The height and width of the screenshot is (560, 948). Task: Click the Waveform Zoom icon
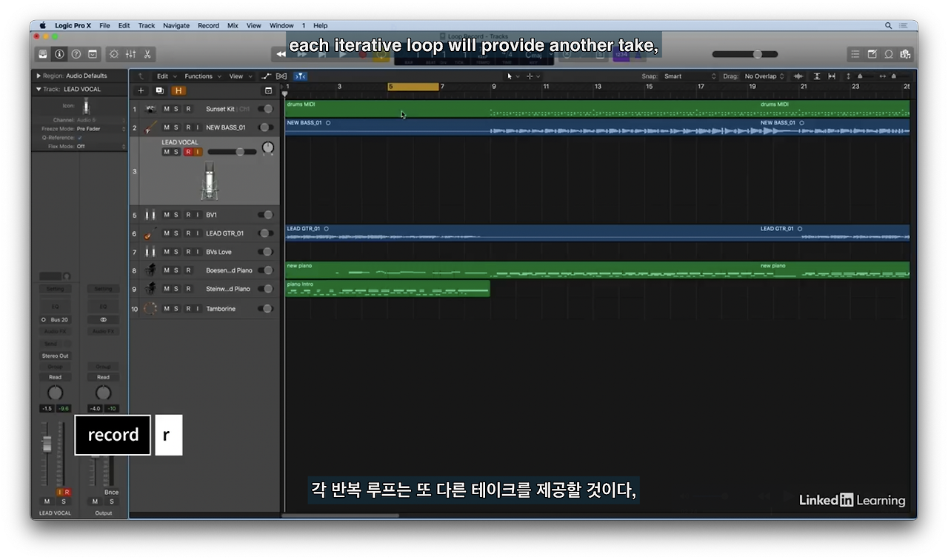tap(798, 76)
